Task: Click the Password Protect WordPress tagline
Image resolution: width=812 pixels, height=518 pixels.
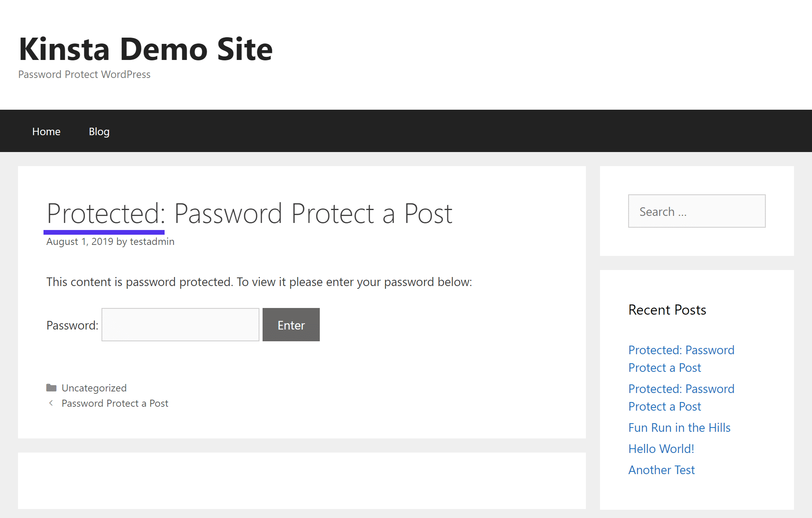Action: pyautogui.click(x=85, y=74)
